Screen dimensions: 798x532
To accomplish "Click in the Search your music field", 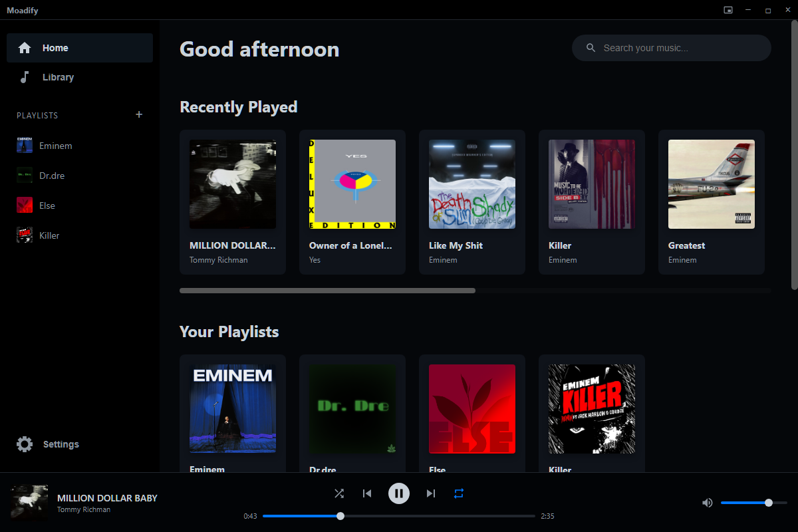I will click(x=672, y=48).
